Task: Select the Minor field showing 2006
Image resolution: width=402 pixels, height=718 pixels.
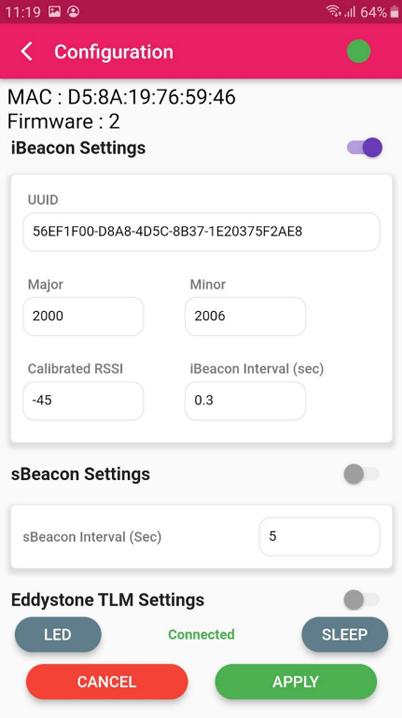Action: (x=245, y=316)
